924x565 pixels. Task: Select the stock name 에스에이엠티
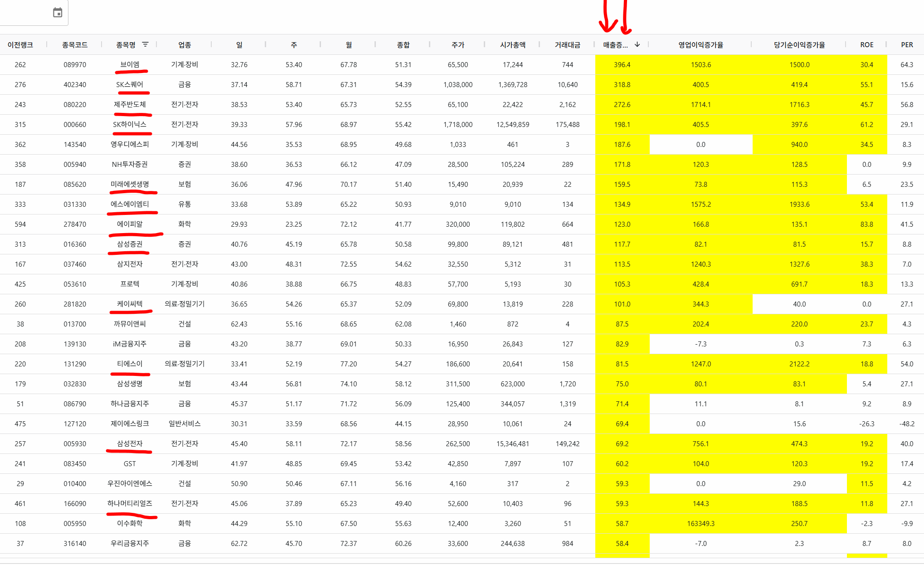[130, 205]
